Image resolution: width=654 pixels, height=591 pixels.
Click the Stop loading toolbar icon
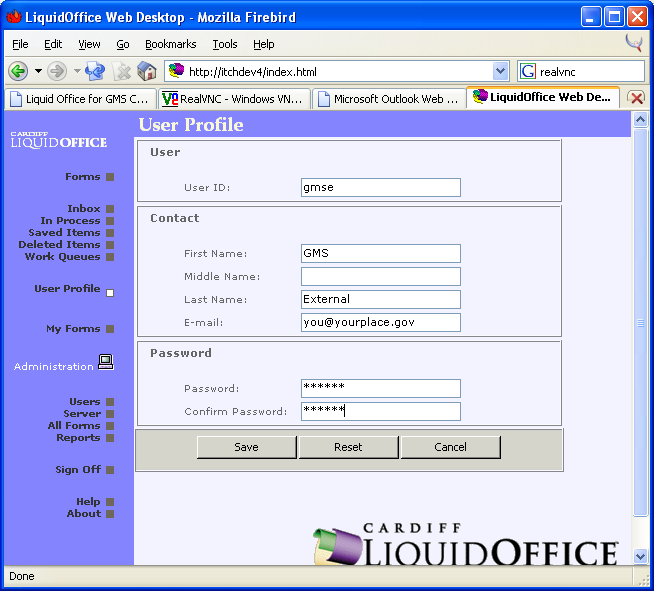122,71
